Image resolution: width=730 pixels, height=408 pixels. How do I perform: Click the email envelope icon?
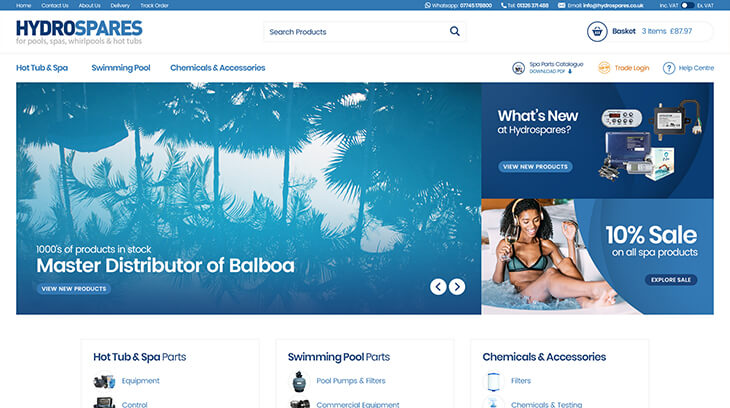click(561, 5)
